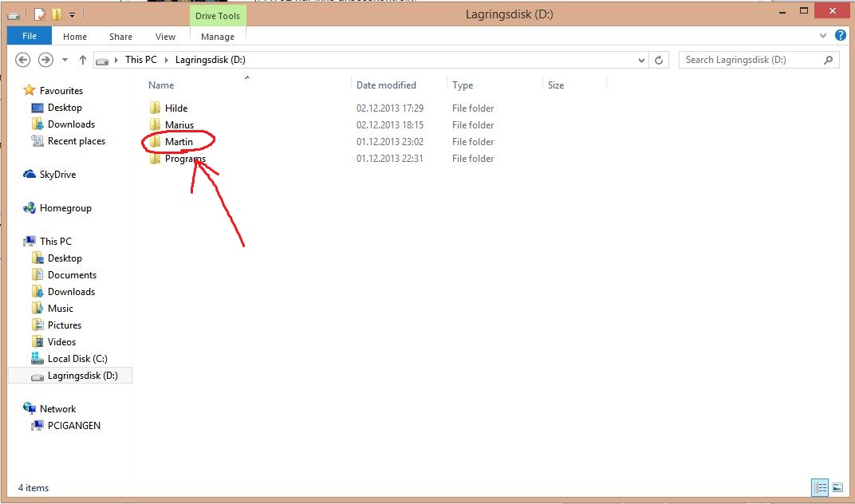Click the Forward navigation arrow

click(x=45, y=60)
